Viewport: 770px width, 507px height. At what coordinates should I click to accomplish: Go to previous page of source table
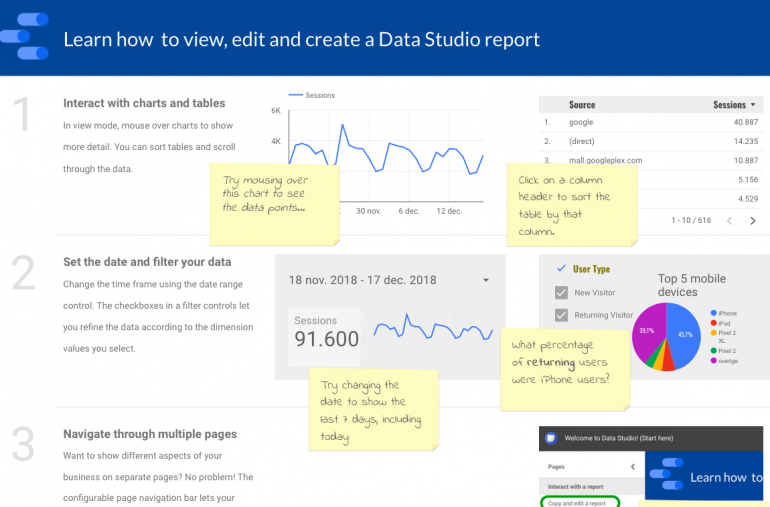[729, 221]
